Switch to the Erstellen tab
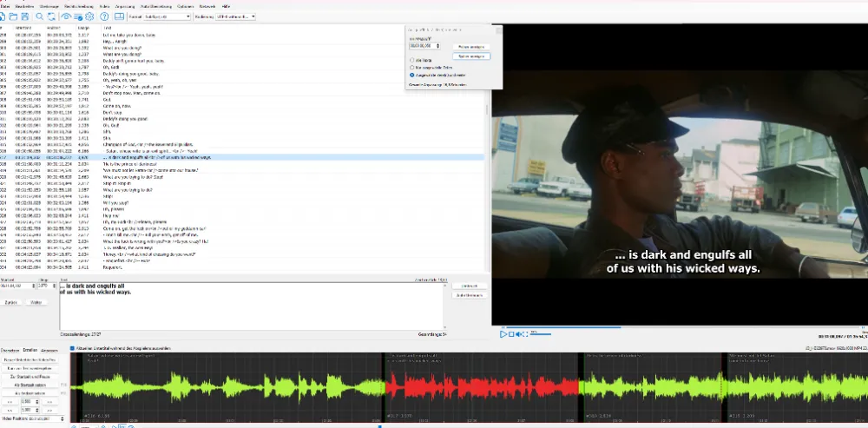 pos(30,351)
